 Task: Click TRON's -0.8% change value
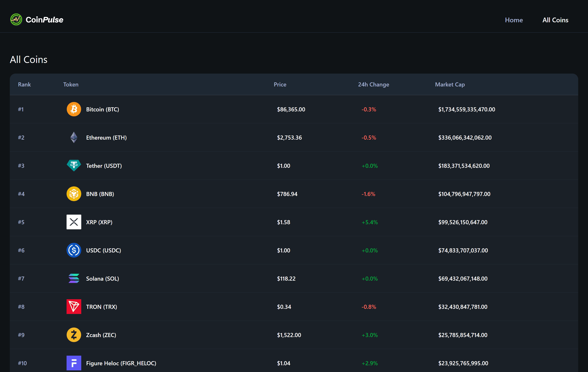tap(369, 307)
